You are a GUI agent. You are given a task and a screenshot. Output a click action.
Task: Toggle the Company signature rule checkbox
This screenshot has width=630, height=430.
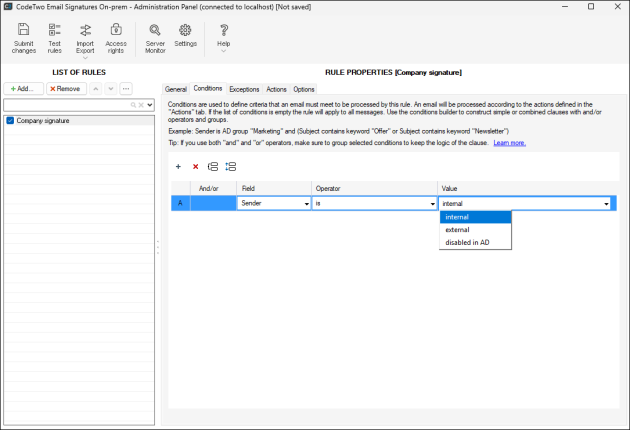(x=10, y=120)
